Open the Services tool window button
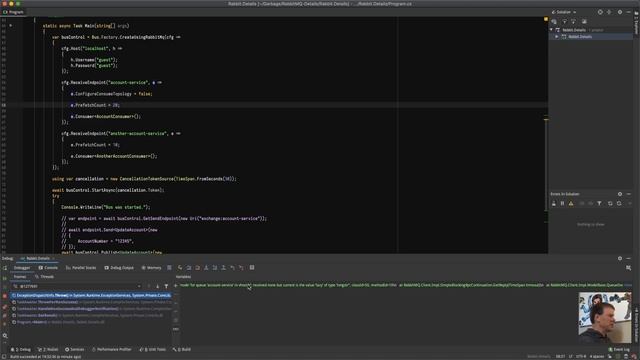The height and width of the screenshot is (360, 640). pyautogui.click(x=74, y=349)
